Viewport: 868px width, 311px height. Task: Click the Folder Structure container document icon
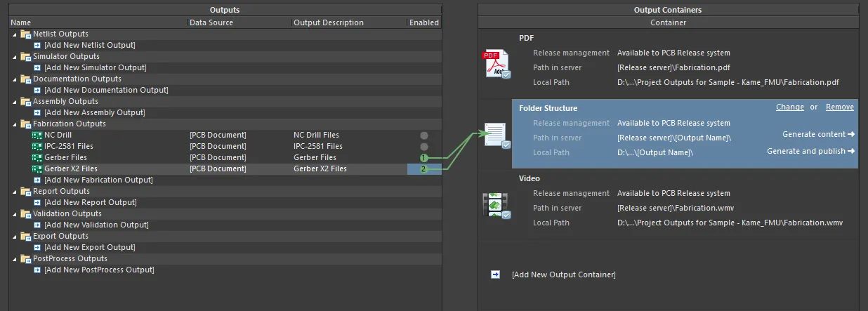(497, 135)
